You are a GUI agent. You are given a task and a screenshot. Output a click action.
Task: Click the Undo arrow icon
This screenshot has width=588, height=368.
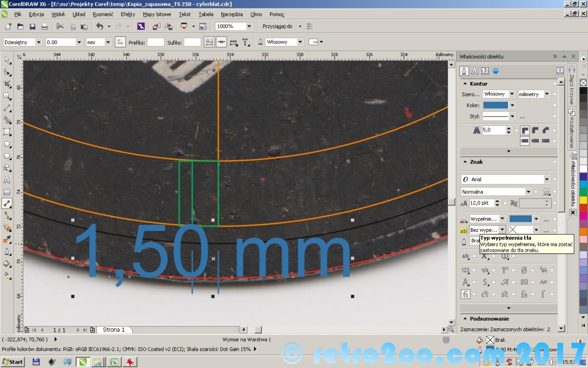99,27
